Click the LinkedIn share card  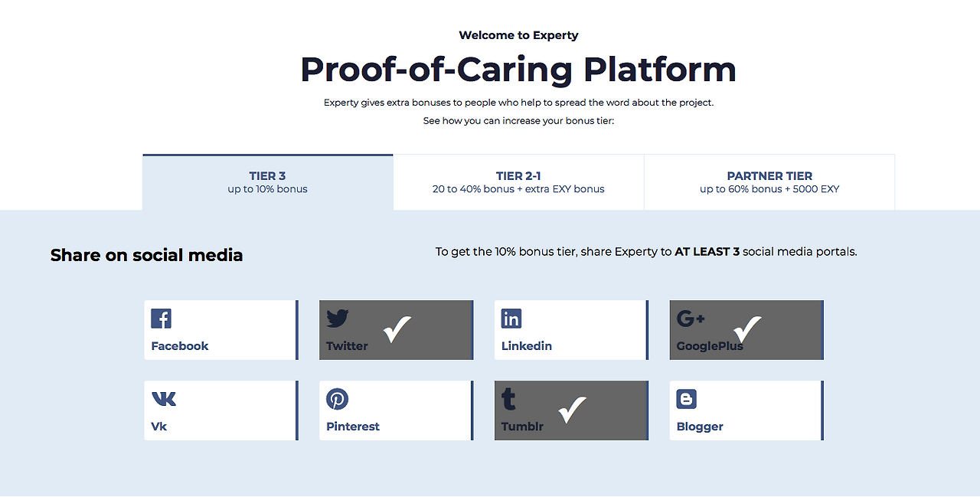[571, 330]
